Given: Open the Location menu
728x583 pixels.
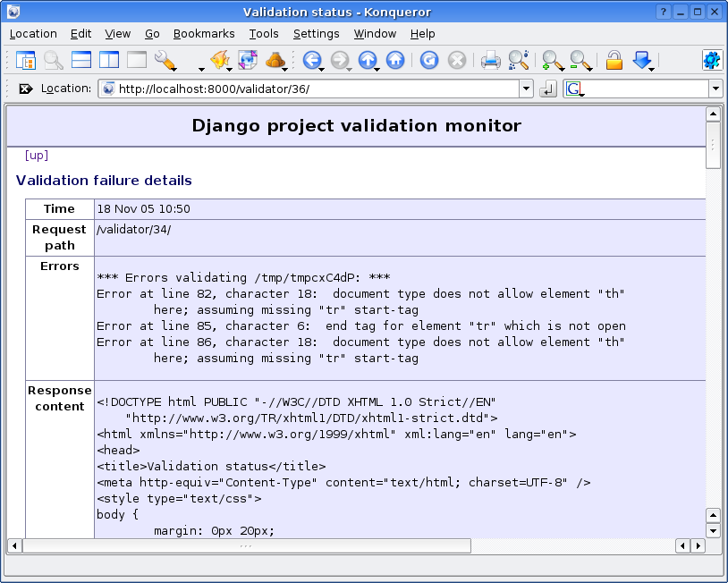Looking at the screenshot, I should (33, 34).
